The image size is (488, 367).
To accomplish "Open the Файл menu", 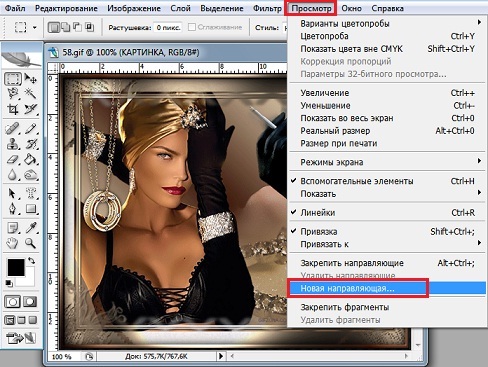I will pyautogui.click(x=15, y=8).
